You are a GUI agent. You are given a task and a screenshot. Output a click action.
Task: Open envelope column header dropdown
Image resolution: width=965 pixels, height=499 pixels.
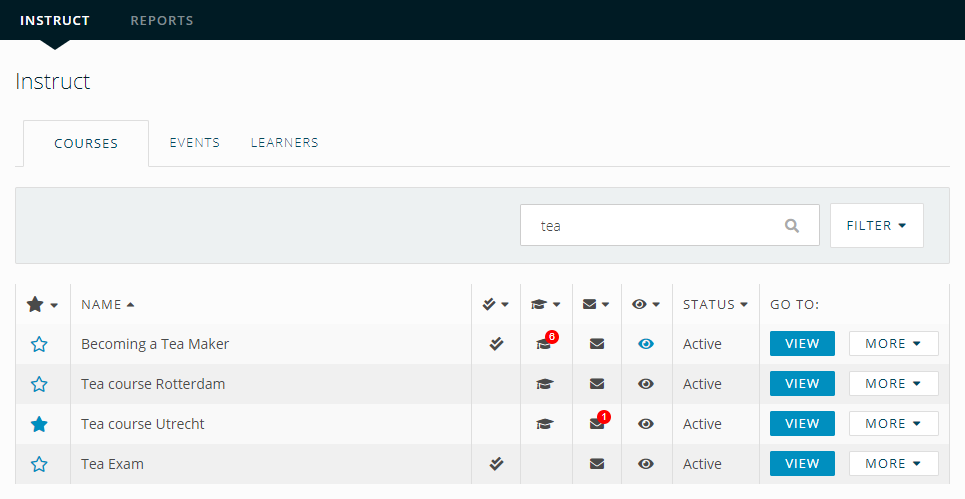click(x=596, y=305)
